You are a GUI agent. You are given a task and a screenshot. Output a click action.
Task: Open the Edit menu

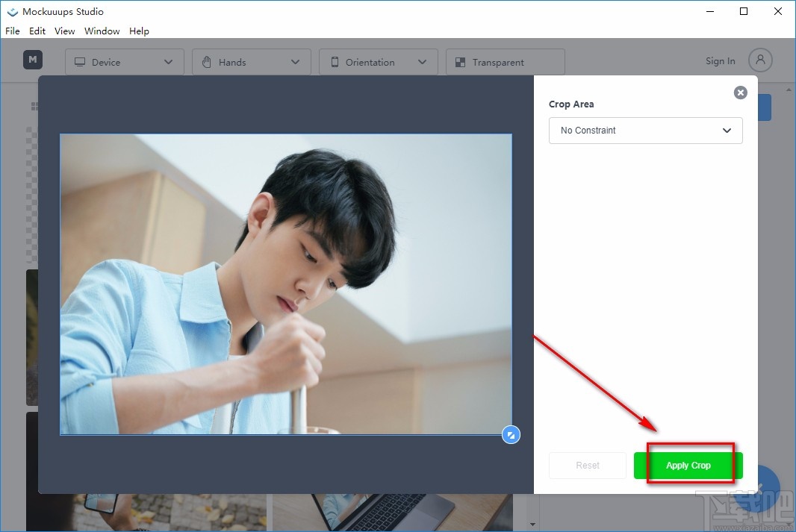tap(37, 31)
